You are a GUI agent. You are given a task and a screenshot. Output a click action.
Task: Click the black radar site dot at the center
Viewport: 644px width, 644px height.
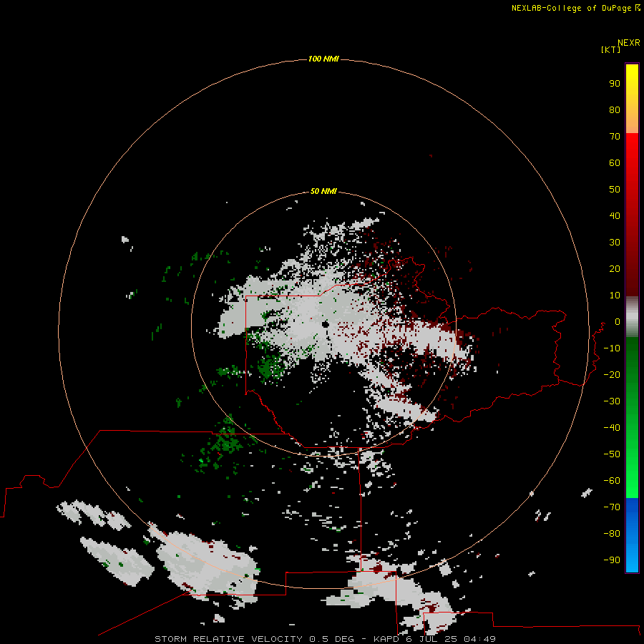326,324
